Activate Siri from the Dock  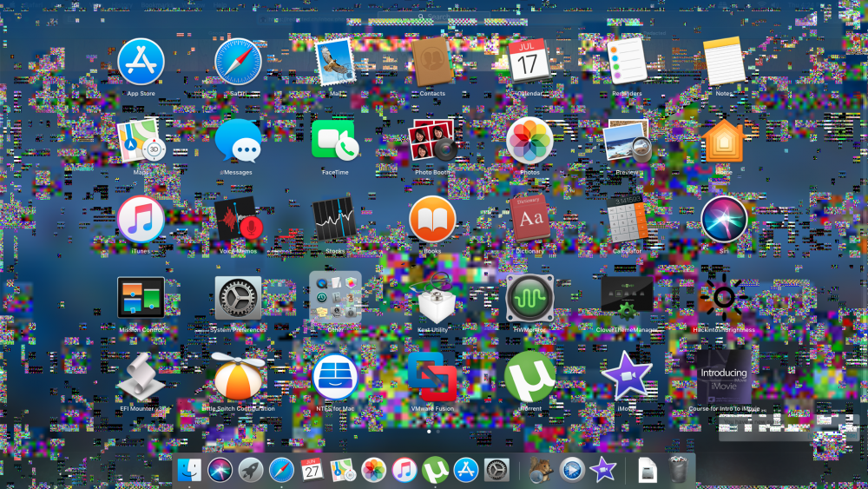(x=220, y=470)
